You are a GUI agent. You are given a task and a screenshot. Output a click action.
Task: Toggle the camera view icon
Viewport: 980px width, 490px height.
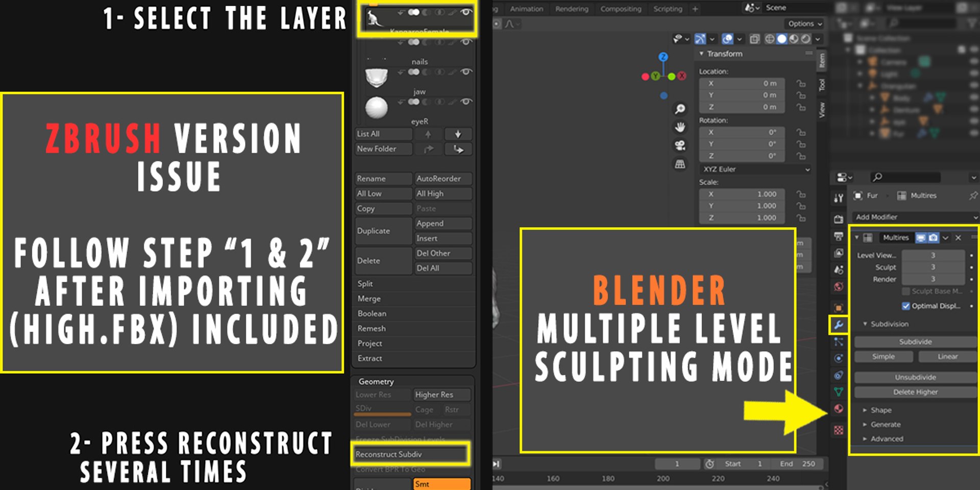(680, 146)
